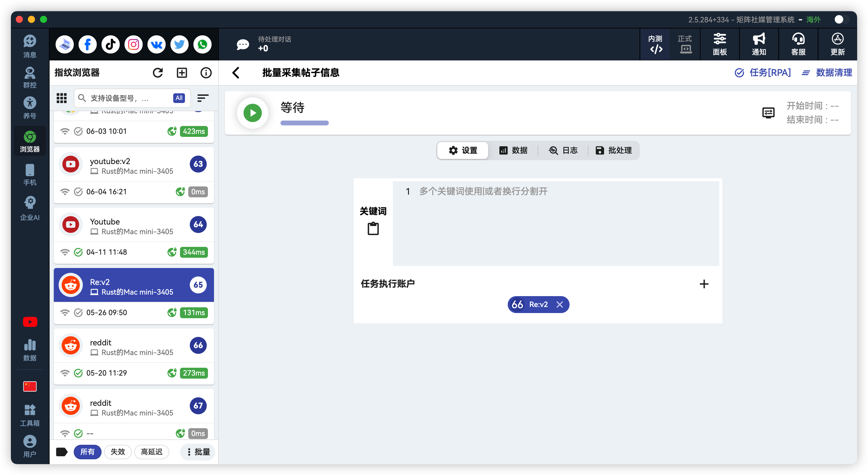
Task: Open the 数据 statistics sidebar section
Action: (30, 350)
